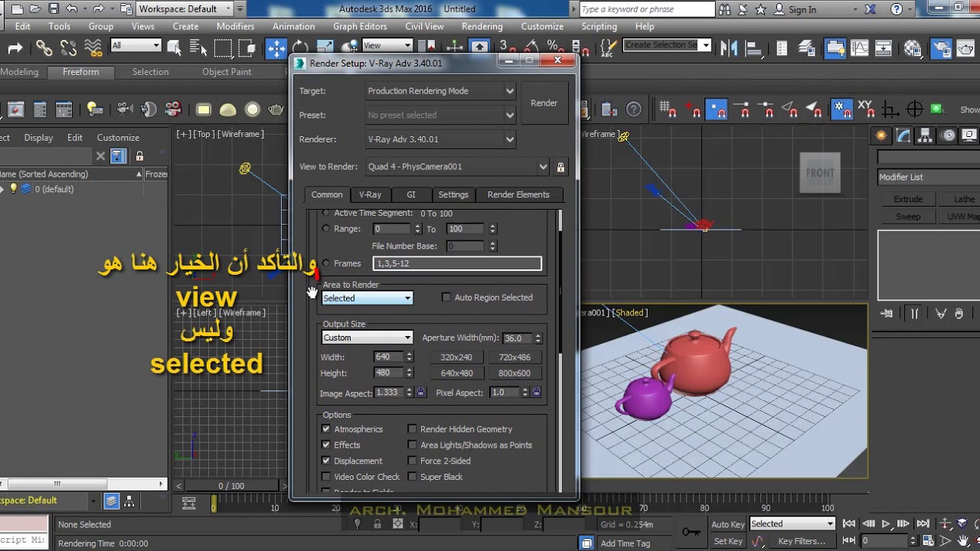Activate the Select and Scale tool
The image size is (980, 551).
[x=325, y=48]
